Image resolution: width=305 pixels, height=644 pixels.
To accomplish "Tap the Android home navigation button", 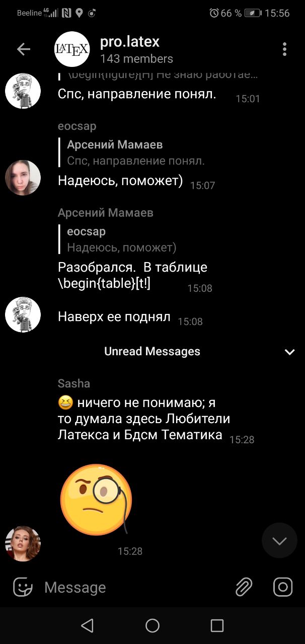I will click(152, 625).
